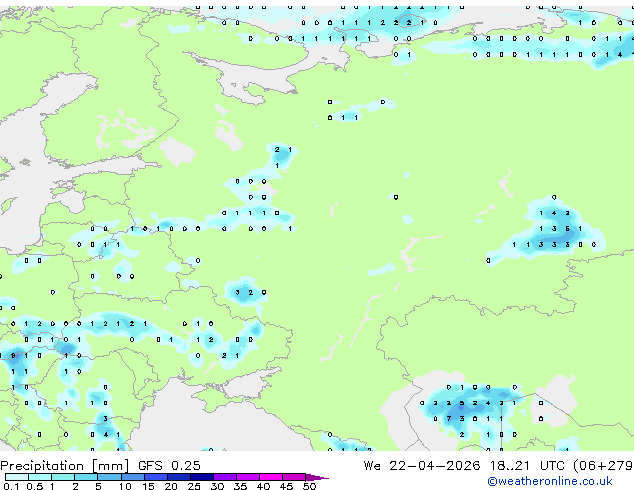Click the "GFS 0.25" model label
This screenshot has width=634, height=490.
(x=169, y=466)
